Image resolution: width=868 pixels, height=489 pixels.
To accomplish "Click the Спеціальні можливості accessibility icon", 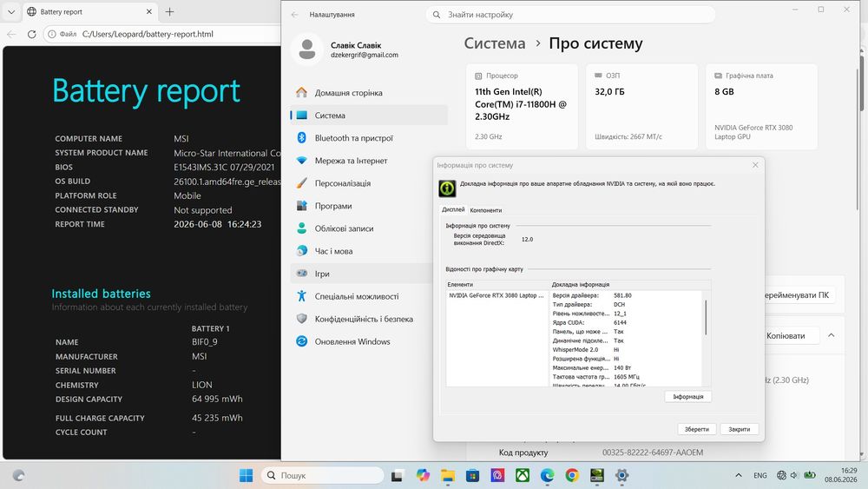I will point(302,295).
